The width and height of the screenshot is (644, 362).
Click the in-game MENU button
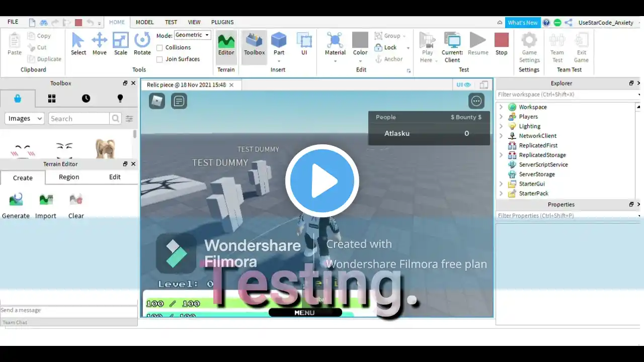coord(305,313)
